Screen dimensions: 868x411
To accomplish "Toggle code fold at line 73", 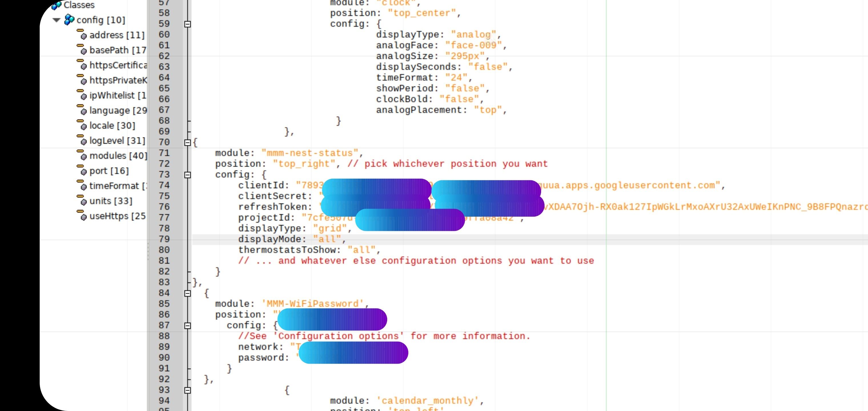I will tap(188, 175).
